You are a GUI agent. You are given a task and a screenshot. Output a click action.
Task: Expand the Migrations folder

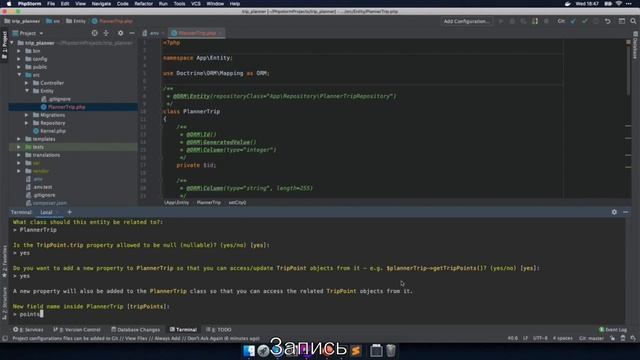[27, 115]
